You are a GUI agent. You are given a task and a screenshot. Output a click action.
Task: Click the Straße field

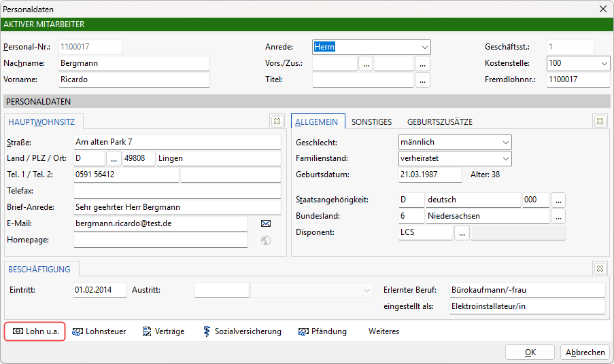(177, 143)
